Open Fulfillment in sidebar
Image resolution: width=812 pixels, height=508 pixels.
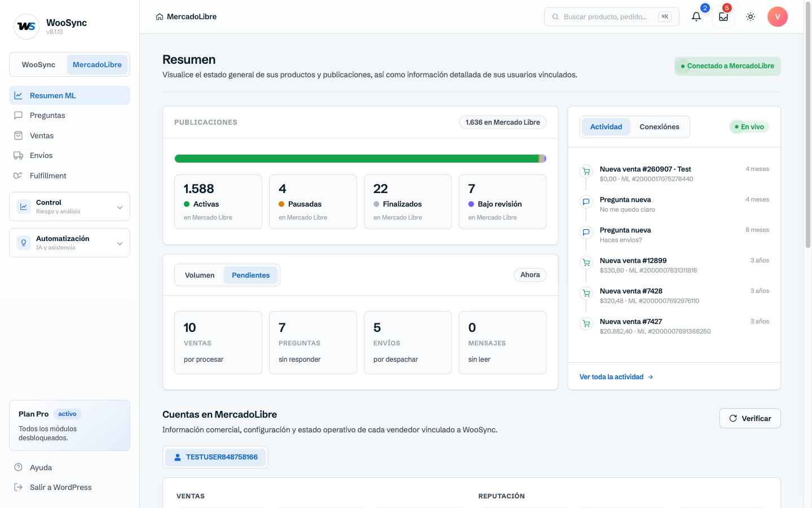[69, 176]
